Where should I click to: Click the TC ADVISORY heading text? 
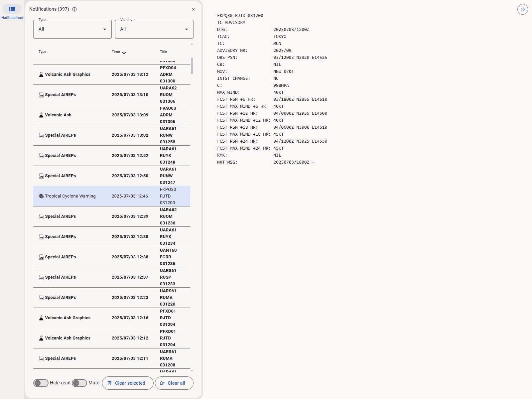pyautogui.click(x=231, y=23)
